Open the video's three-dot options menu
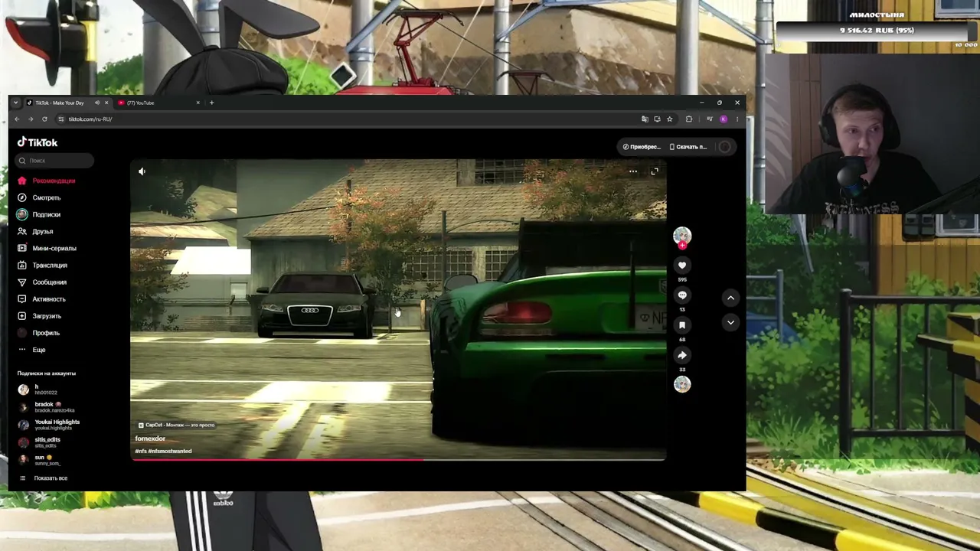 633,171
